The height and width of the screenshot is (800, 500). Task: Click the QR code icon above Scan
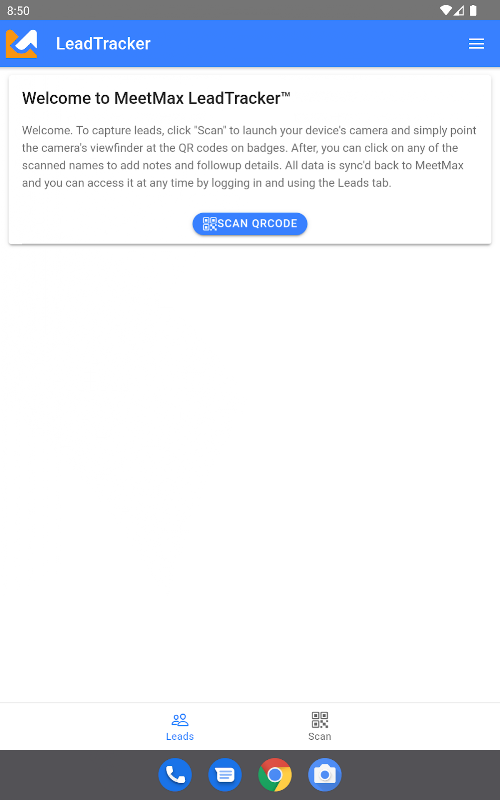[x=320, y=720]
